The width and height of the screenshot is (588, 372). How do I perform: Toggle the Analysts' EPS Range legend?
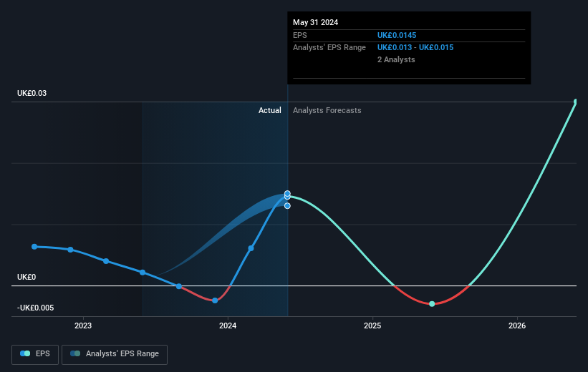pos(115,354)
